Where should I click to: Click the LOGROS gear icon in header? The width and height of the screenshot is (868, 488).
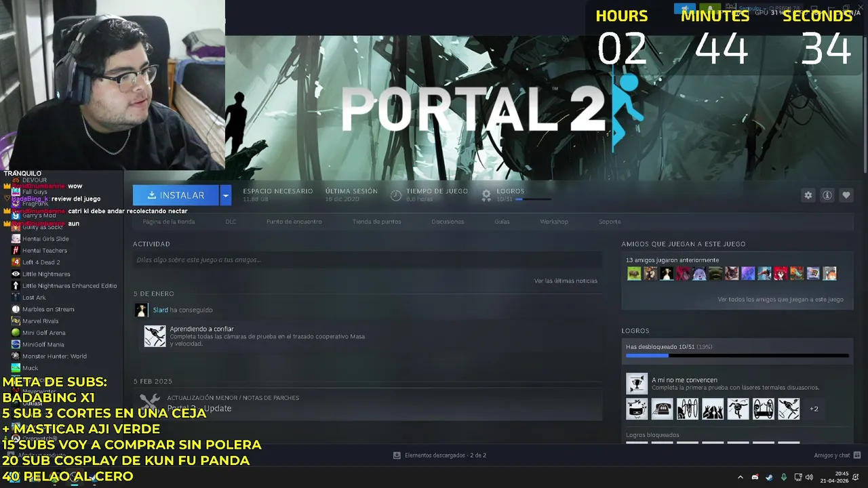point(486,195)
